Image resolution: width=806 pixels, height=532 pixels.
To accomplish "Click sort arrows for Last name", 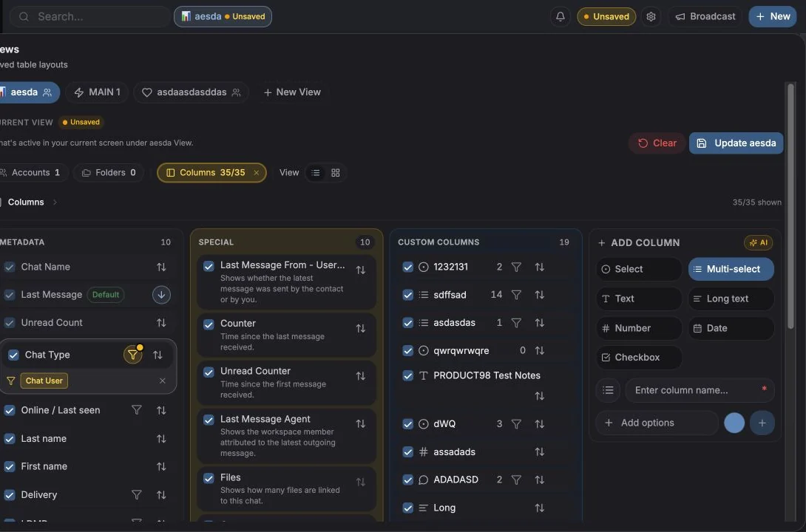I will click(161, 439).
